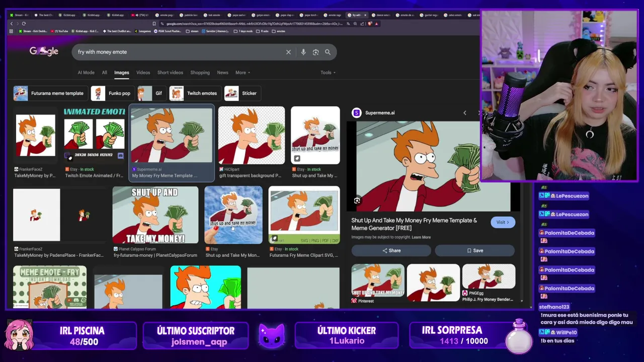644x362 pixels.
Task: Click the Google logo
Action: point(44,51)
